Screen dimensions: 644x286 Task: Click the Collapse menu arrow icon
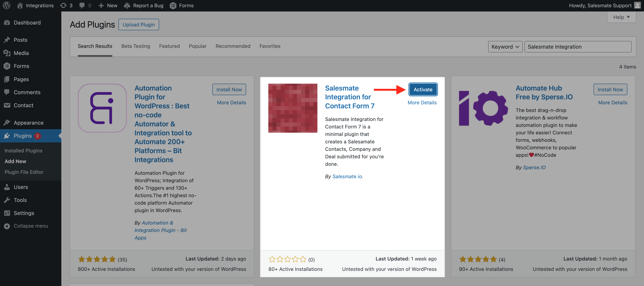(7, 226)
